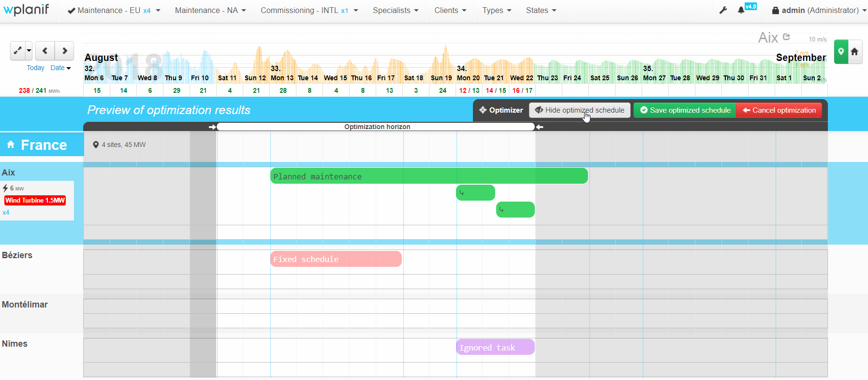
Task: Open the share icon next to Aix
Action: pyautogui.click(x=786, y=37)
